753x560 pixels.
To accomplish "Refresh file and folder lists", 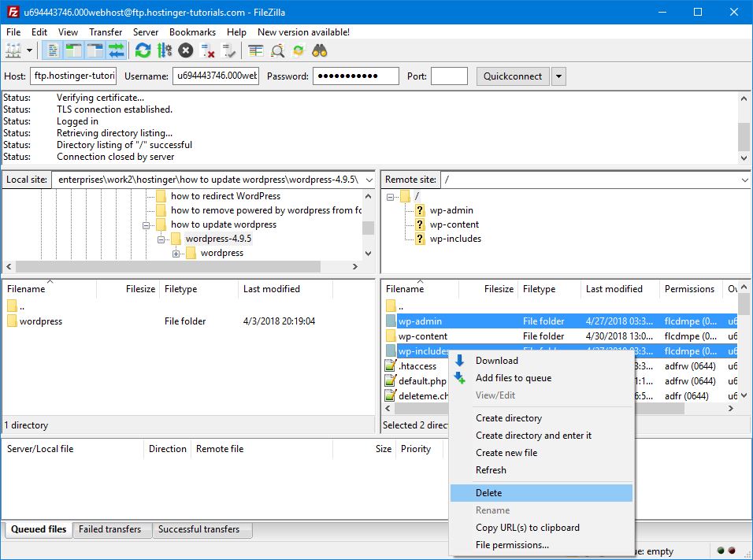I will (x=143, y=50).
